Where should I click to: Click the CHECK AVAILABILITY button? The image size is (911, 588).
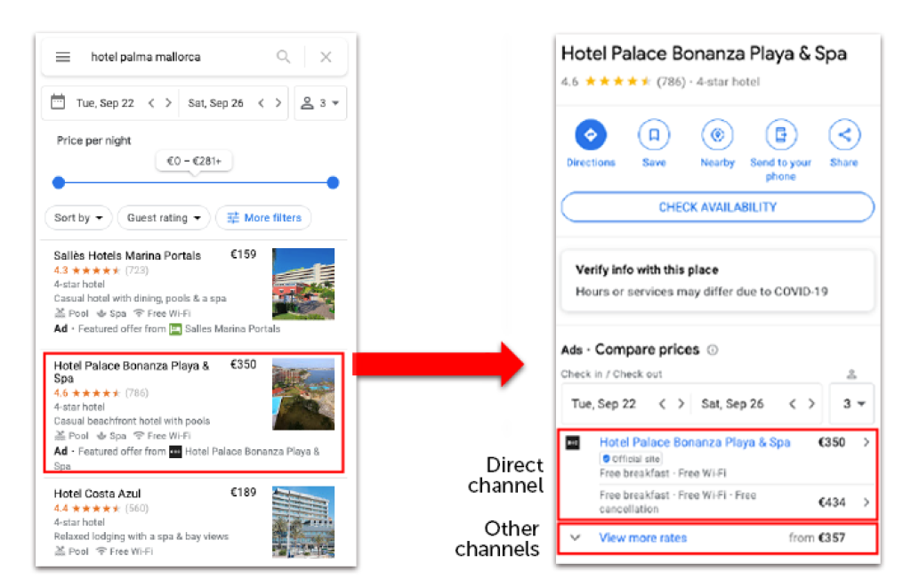pyautogui.click(x=718, y=207)
